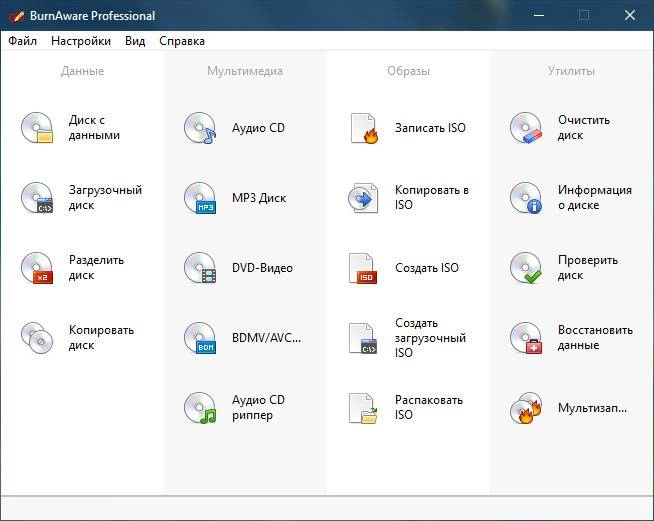
Task: Click the Data Disc icon (Диск с данными)
Action: (x=37, y=128)
